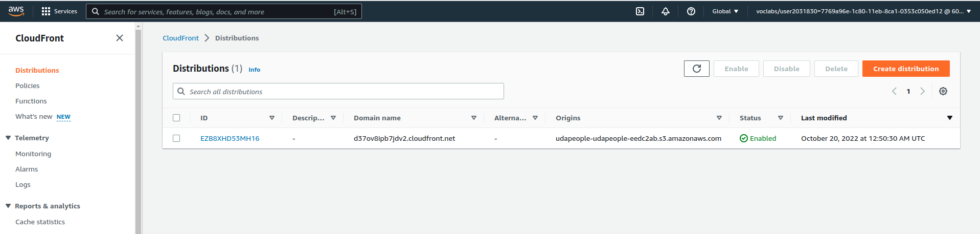Open Functions in side navigation
This screenshot has width=980, height=234.
[x=31, y=101]
